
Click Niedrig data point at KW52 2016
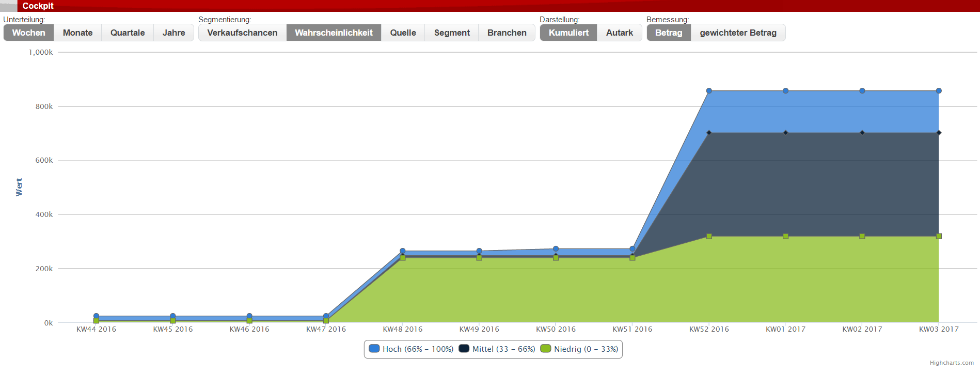click(x=709, y=236)
